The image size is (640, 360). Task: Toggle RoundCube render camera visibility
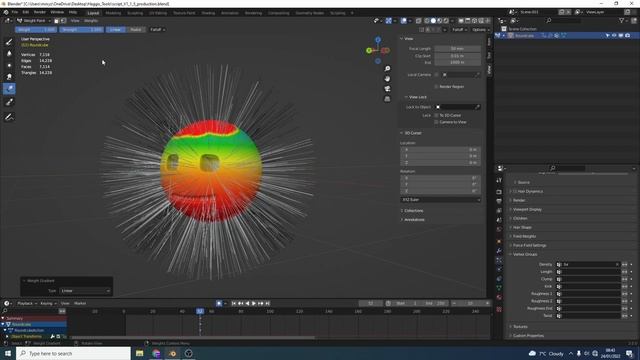pyautogui.click(x=627, y=36)
